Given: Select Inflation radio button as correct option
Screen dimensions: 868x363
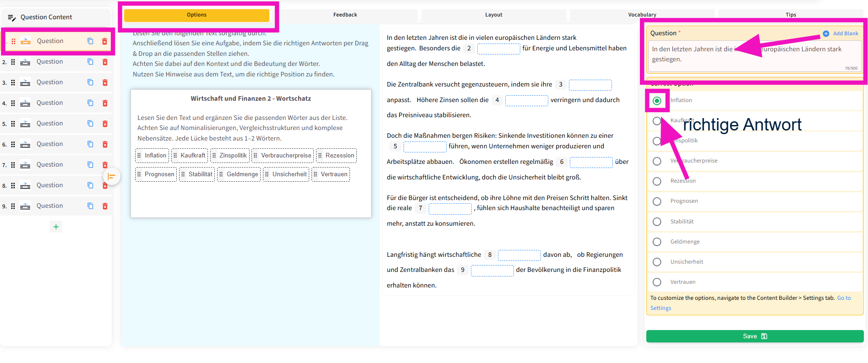Looking at the screenshot, I should tap(657, 101).
